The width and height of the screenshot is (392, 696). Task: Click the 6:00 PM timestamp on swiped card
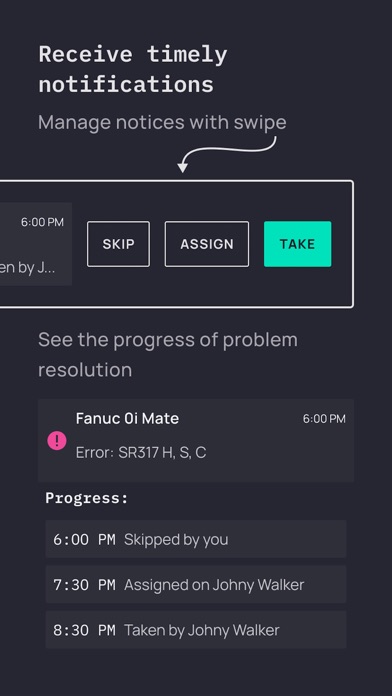coord(42,222)
